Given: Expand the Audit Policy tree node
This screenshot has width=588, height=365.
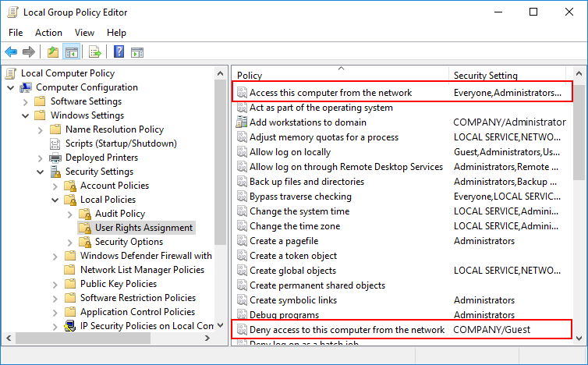Looking at the screenshot, I should (x=70, y=214).
